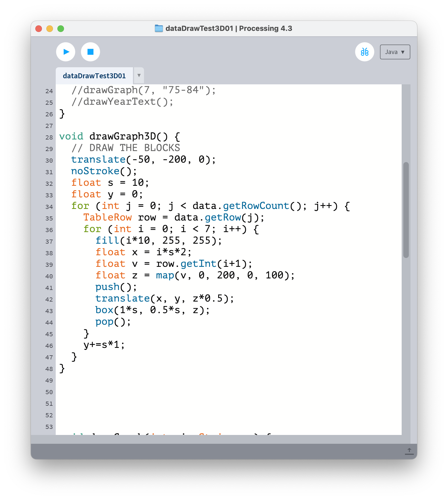Zoom the window using the green button
This screenshot has width=448, height=500.
[x=61, y=29]
